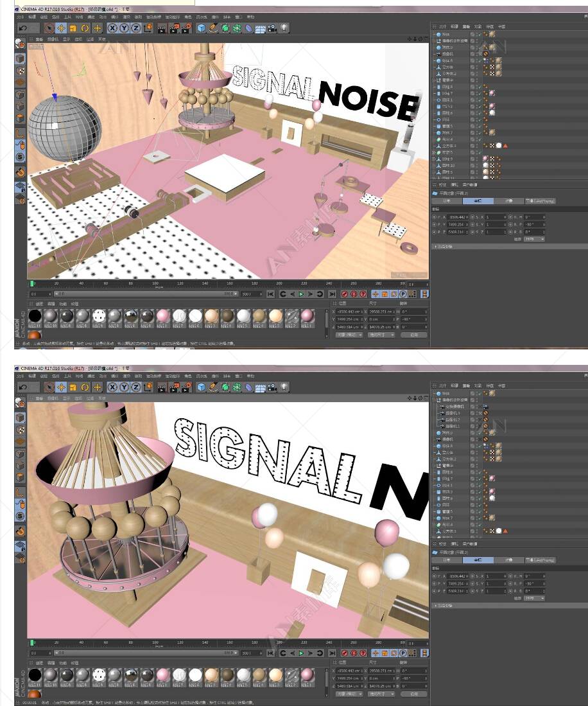Switch to the 对象 tab in the upper attributes panel
Screen dimensions: 588x706
tap(509, 201)
